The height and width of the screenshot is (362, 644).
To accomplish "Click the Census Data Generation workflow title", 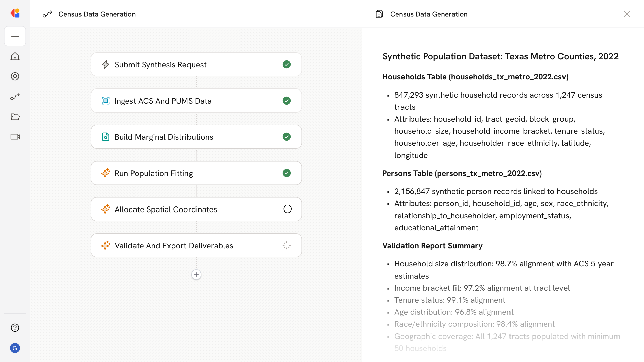I will pos(97,14).
